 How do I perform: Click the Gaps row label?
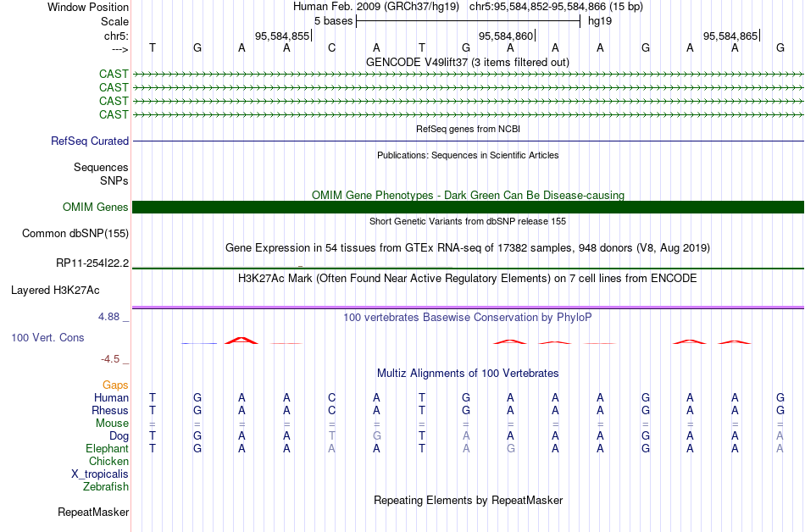tap(115, 385)
